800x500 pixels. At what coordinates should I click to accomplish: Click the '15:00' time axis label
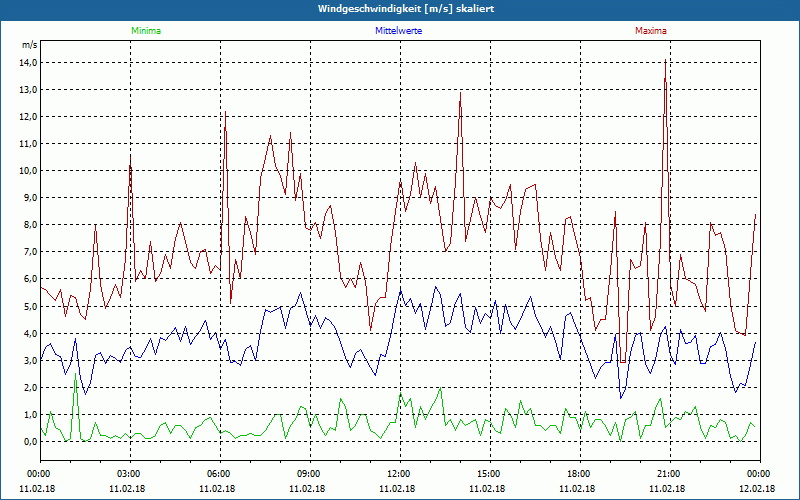(x=490, y=474)
